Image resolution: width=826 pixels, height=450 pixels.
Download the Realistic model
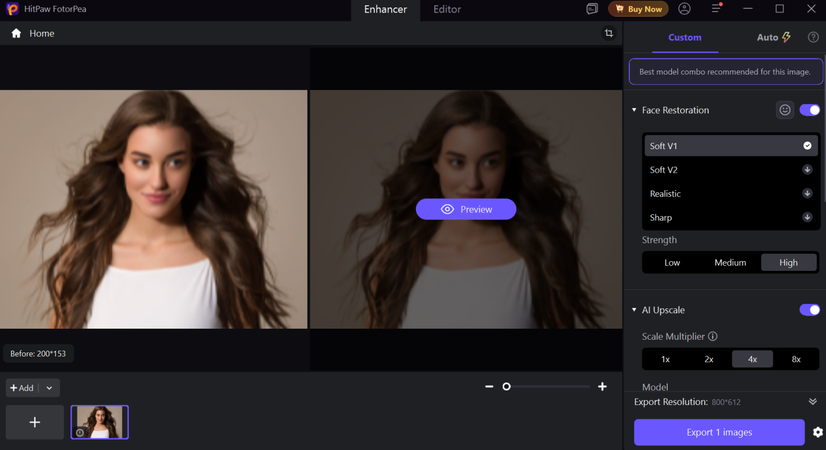[x=807, y=193]
